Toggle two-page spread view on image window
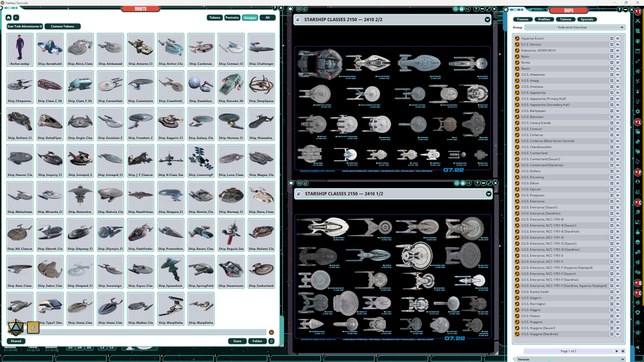The image size is (644, 362). point(298,9)
